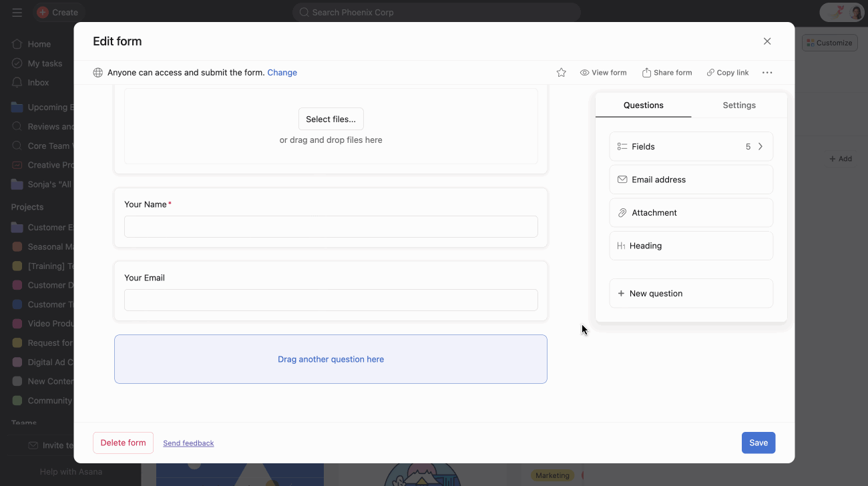Add an Attachment question
The width and height of the screenshot is (868, 486).
[x=691, y=213]
